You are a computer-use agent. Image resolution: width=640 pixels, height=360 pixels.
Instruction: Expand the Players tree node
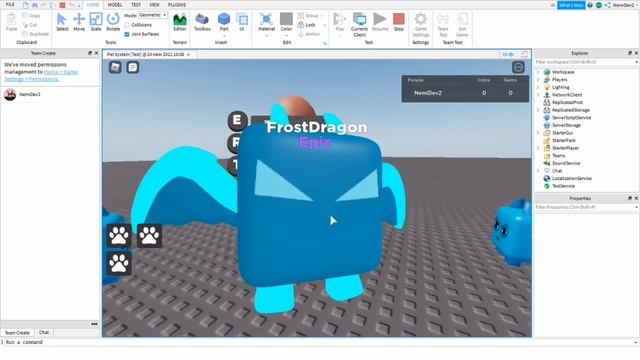(x=538, y=80)
